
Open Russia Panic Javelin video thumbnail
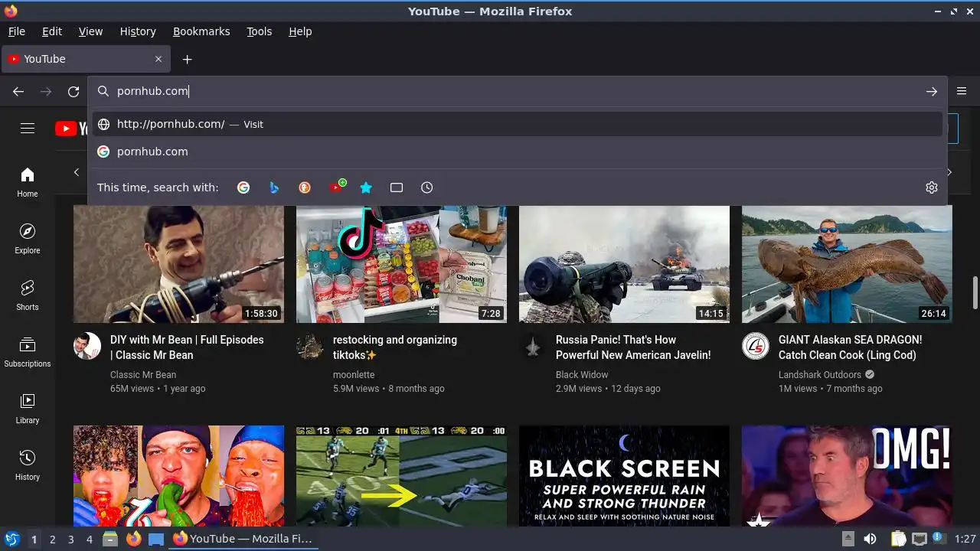point(624,264)
